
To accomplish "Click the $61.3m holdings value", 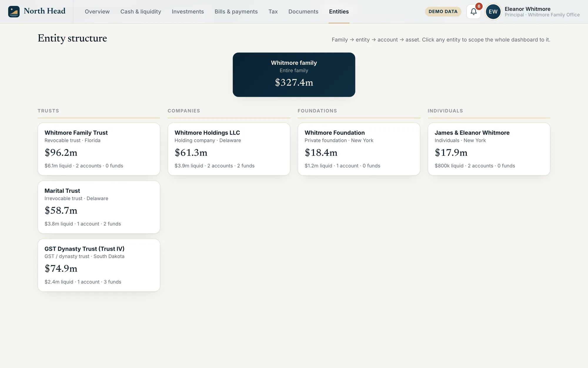I will point(191,152).
